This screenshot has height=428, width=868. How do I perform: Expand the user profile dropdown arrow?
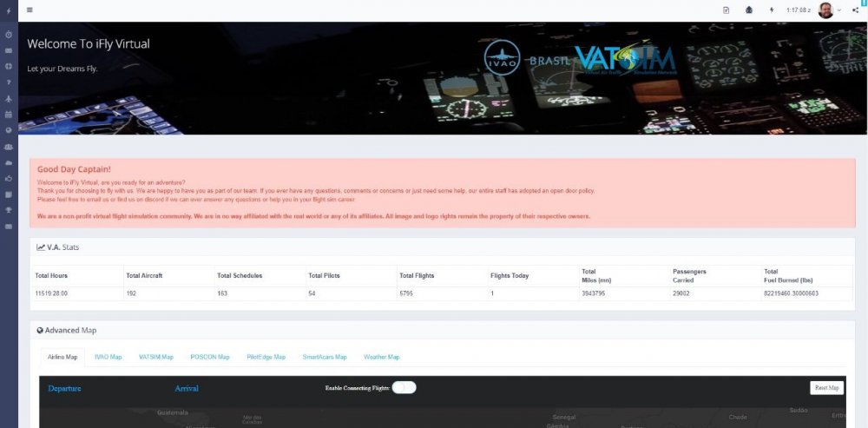(x=839, y=10)
